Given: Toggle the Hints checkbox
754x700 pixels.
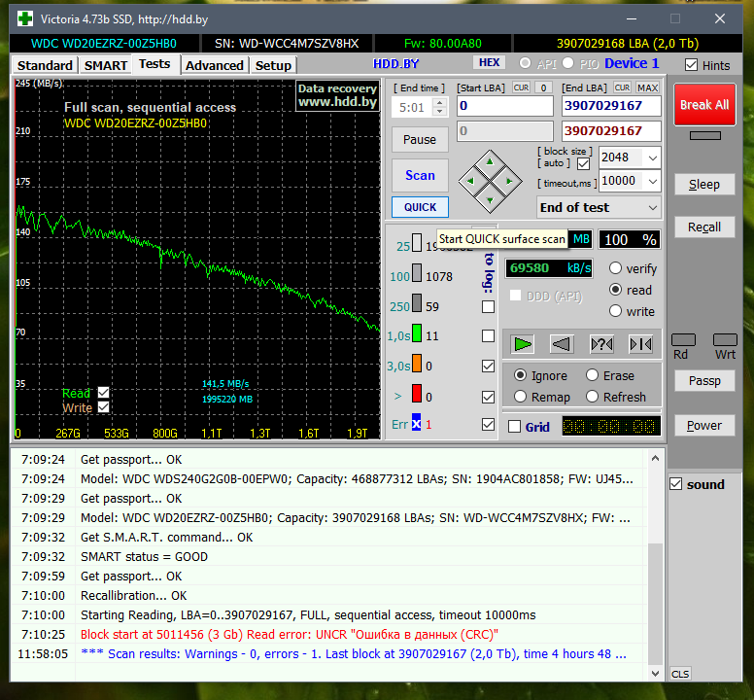Looking at the screenshot, I should tap(691, 65).
